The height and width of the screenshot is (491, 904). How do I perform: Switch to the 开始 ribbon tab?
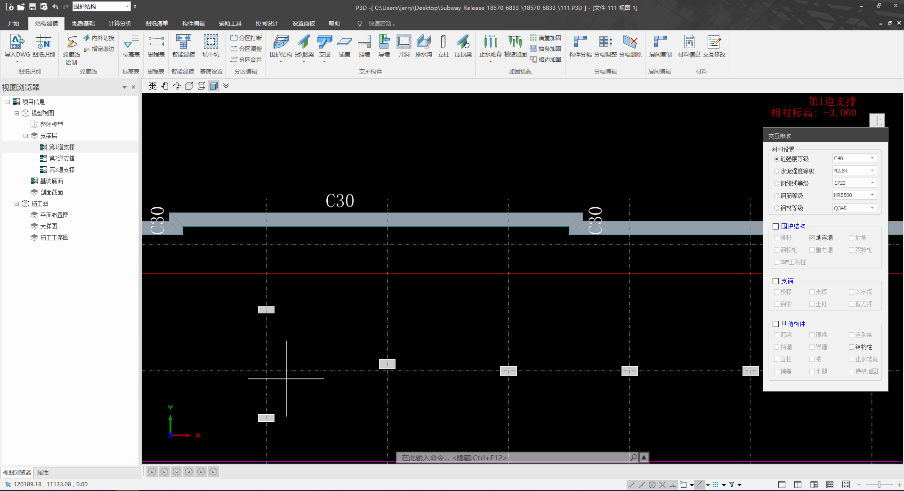pyautogui.click(x=13, y=21)
